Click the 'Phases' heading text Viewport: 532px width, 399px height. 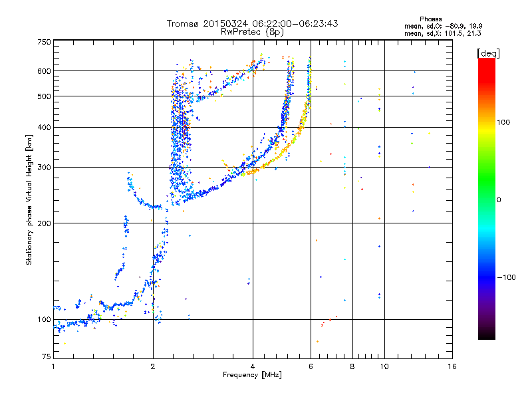430,19
